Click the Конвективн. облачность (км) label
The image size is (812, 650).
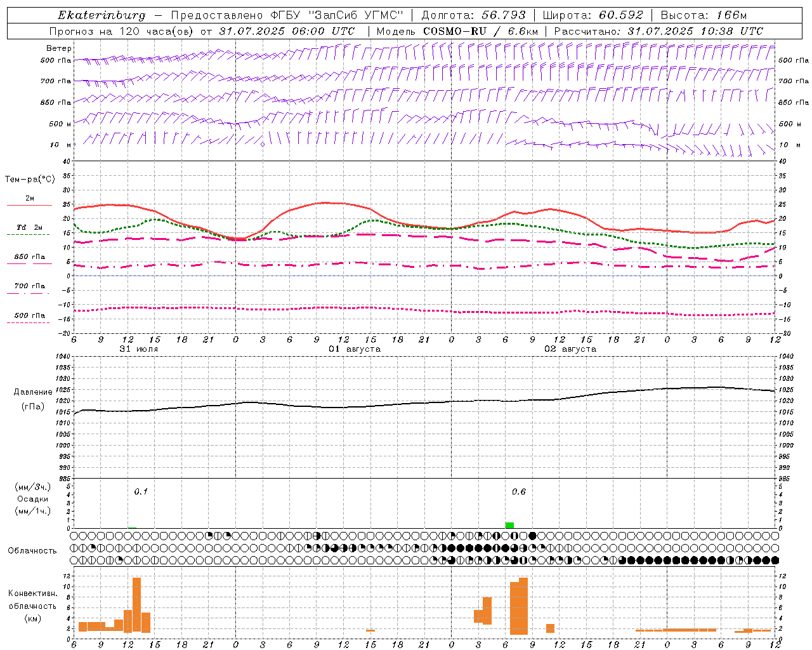click(x=32, y=606)
